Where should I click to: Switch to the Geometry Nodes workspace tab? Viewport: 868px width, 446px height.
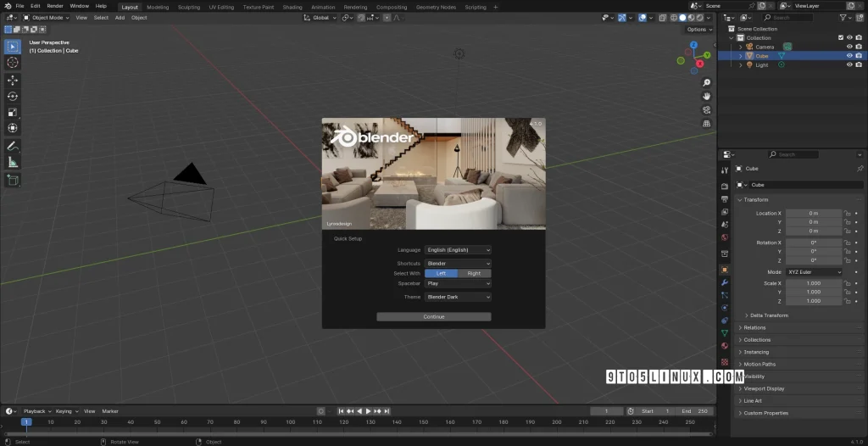coord(437,7)
